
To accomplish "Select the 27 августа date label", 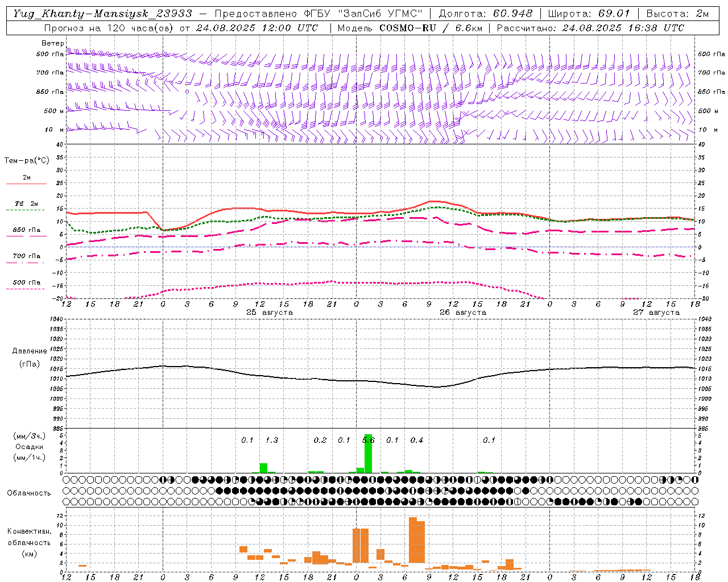I will pyautogui.click(x=656, y=313).
